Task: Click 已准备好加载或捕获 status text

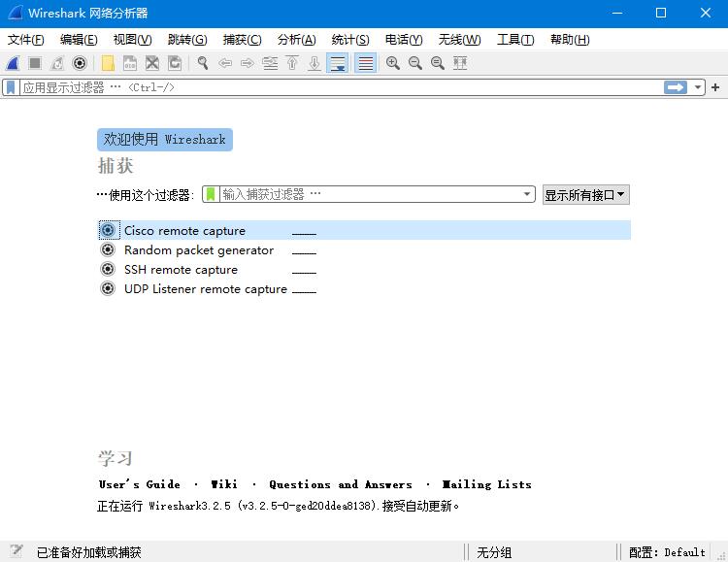Action: [x=88, y=552]
